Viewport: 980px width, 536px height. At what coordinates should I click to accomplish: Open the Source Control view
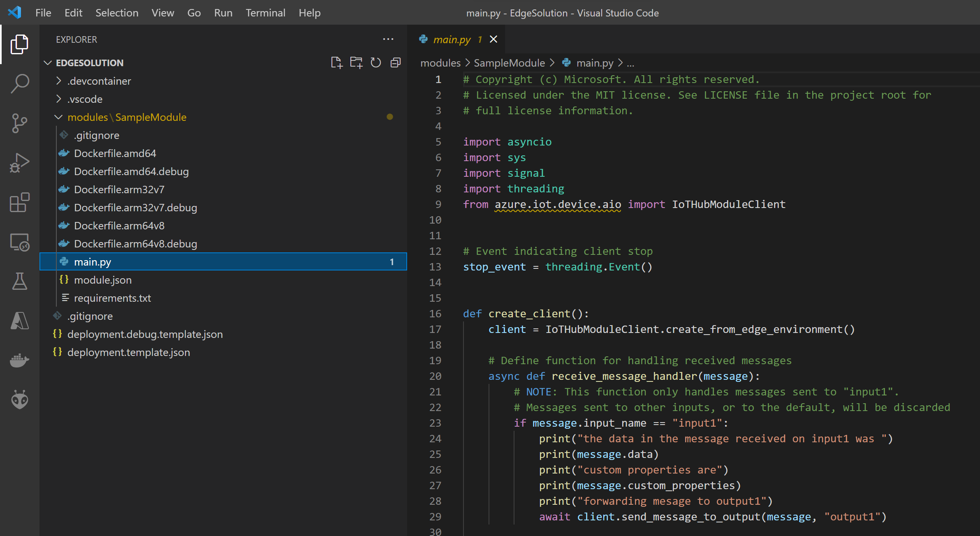click(x=19, y=123)
